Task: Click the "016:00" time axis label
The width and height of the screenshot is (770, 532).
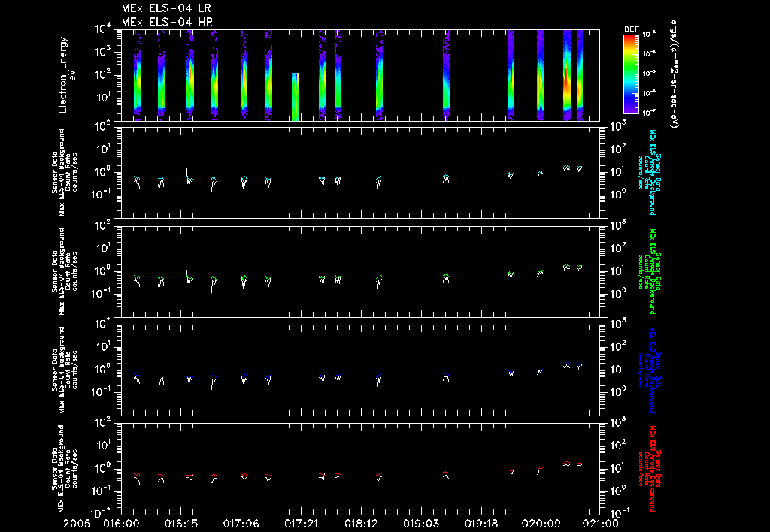Action: (x=121, y=524)
